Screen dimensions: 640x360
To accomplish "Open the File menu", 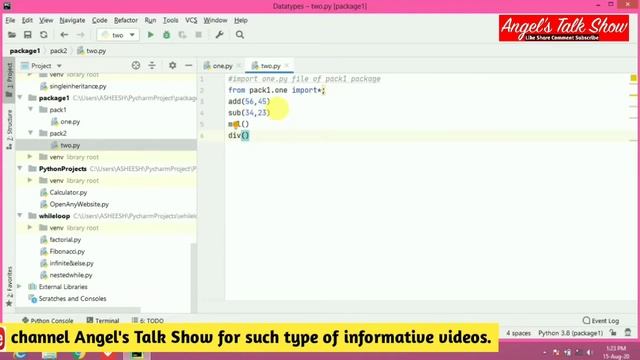I will pos(10,20).
